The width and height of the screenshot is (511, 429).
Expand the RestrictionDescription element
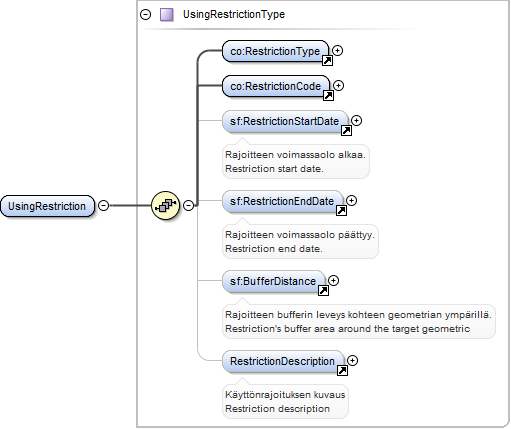(352, 361)
